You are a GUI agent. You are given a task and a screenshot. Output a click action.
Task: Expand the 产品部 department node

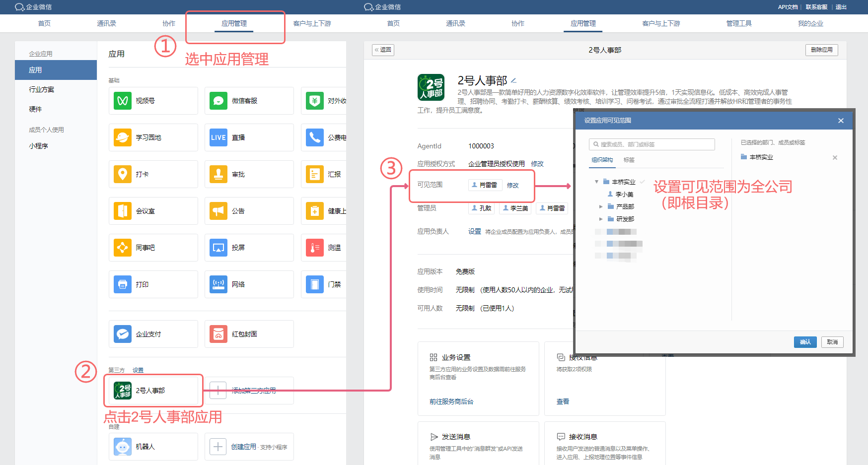tap(601, 206)
